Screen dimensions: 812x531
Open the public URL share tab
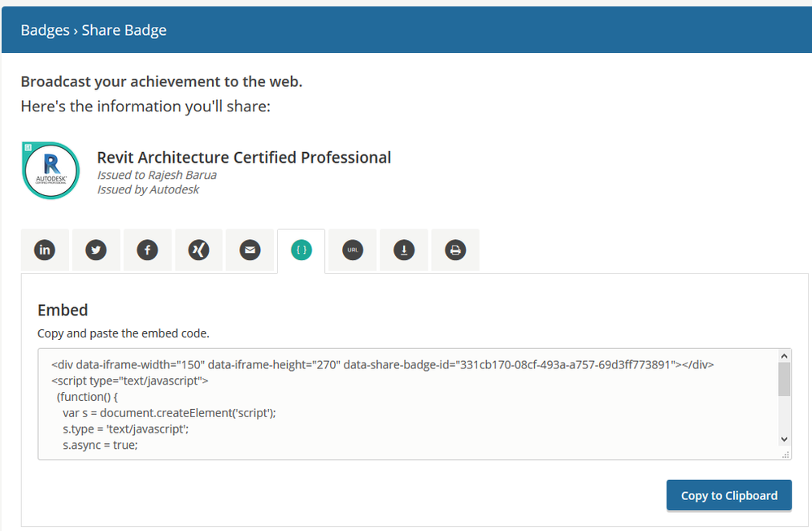point(353,250)
